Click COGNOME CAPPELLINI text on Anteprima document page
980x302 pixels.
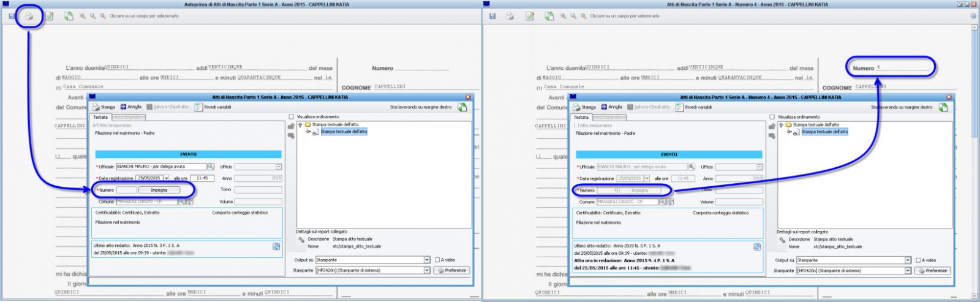(374, 87)
